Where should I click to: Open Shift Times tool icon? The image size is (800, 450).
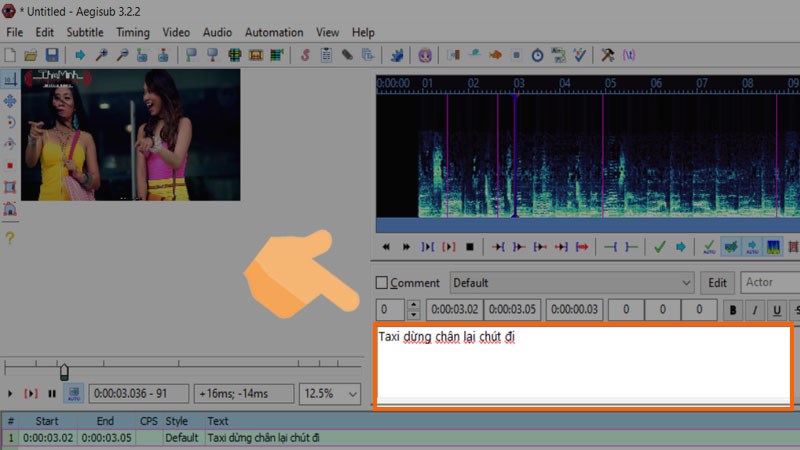453,55
